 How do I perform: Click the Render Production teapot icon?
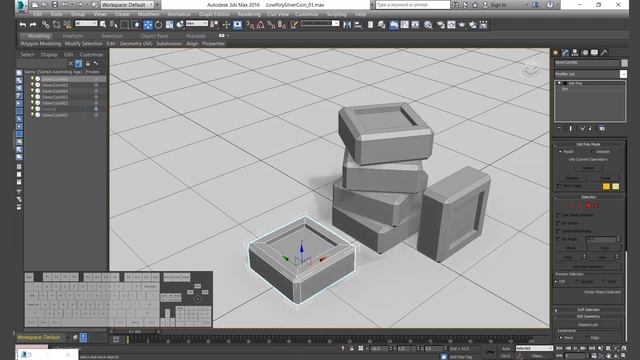click(x=462, y=25)
